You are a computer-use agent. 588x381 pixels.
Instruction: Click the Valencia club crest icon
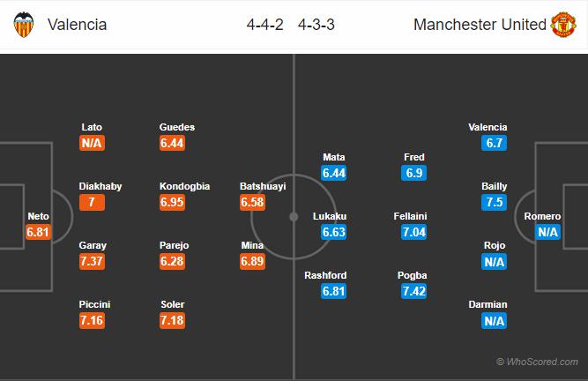pos(22,25)
